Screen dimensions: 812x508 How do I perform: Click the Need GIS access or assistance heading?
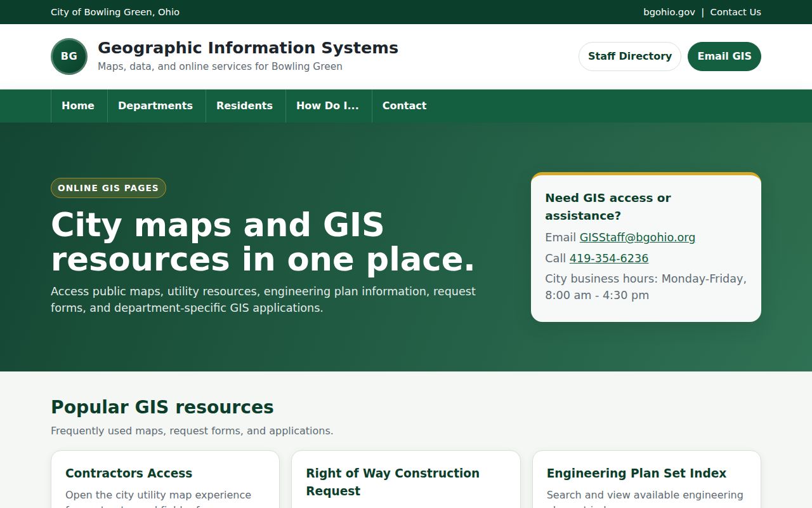click(608, 207)
